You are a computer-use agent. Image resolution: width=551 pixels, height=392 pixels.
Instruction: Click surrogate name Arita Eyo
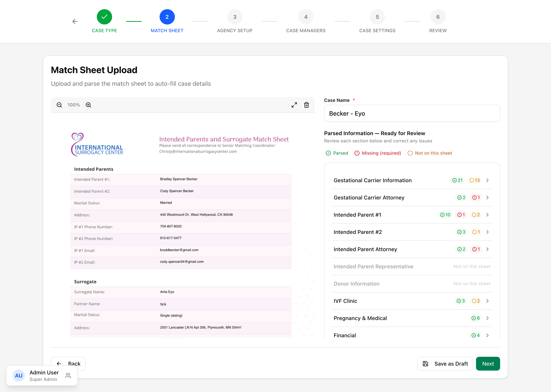click(x=167, y=292)
